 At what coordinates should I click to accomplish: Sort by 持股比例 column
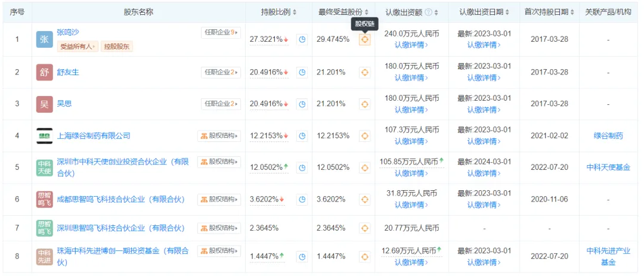pos(295,13)
